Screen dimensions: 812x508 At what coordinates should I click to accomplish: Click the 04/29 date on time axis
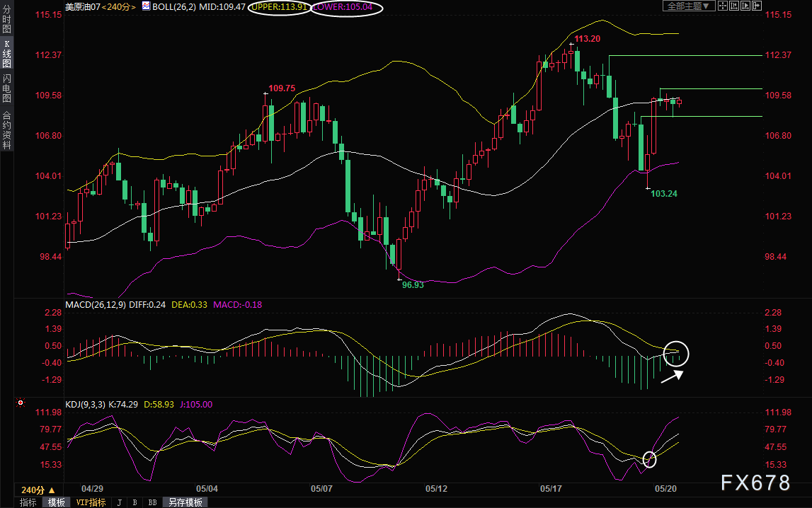pyautogui.click(x=92, y=489)
